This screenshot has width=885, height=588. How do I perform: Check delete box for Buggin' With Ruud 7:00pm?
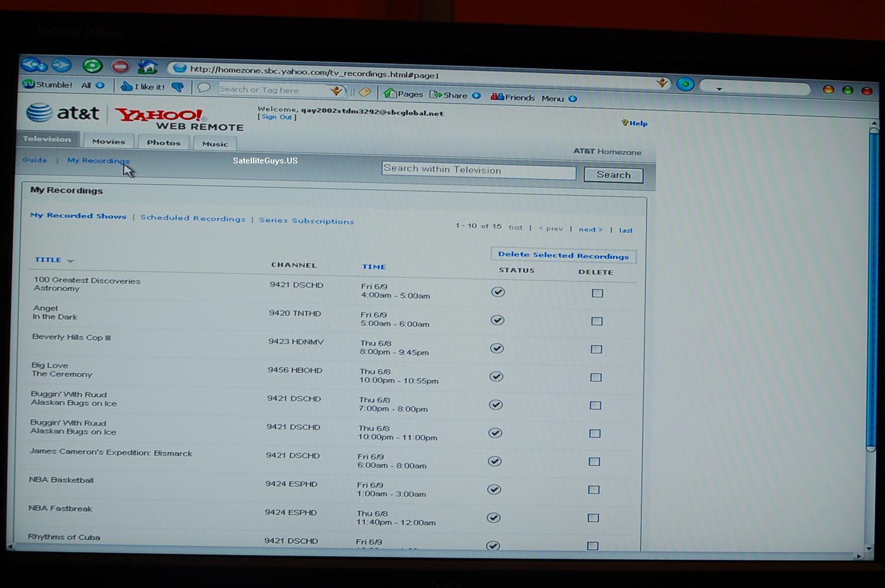(595, 405)
